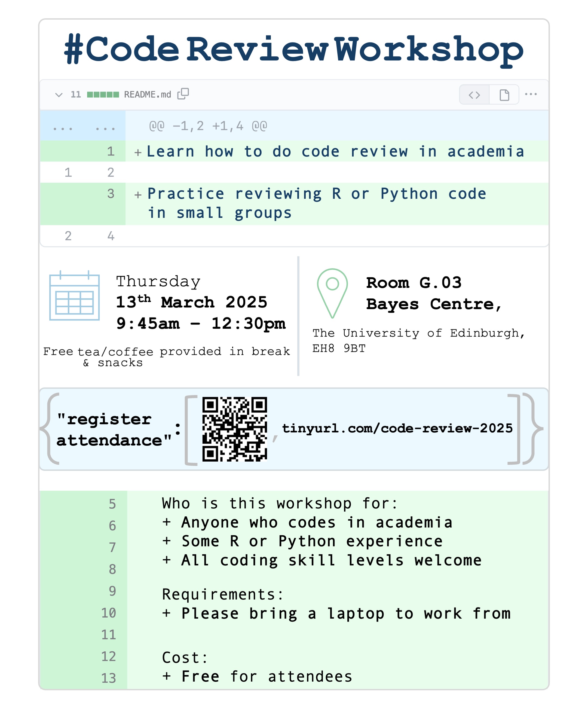588x720 pixels.
Task: Click '+ Please bring a laptop to work from'
Action: point(336,614)
